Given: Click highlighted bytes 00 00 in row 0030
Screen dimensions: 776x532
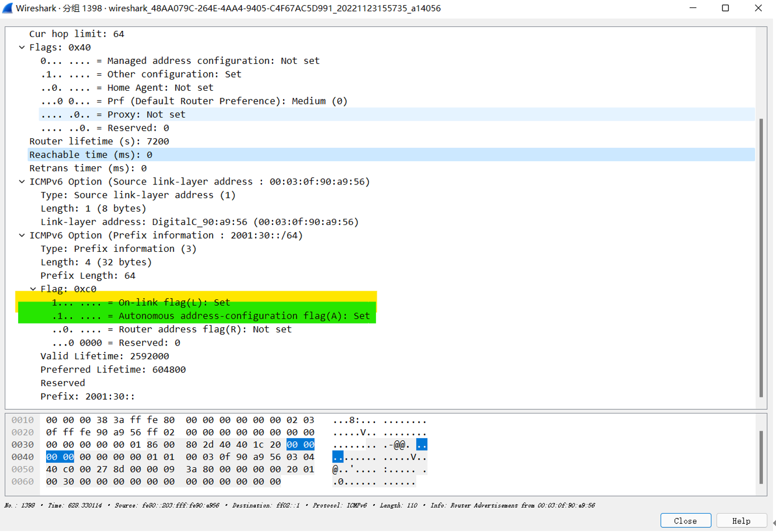Looking at the screenshot, I should (x=300, y=444).
